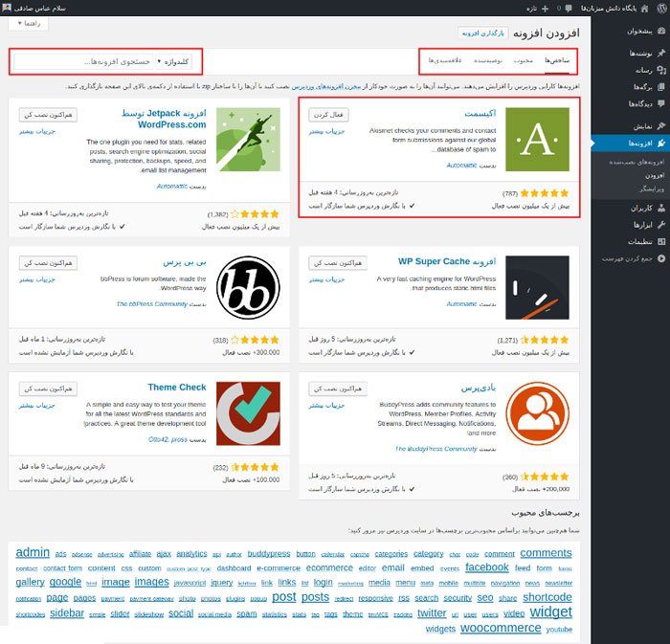The image size is (670, 644).
Task: Open the keyword (کلیدواژه) search type dropdown
Action: (173, 61)
